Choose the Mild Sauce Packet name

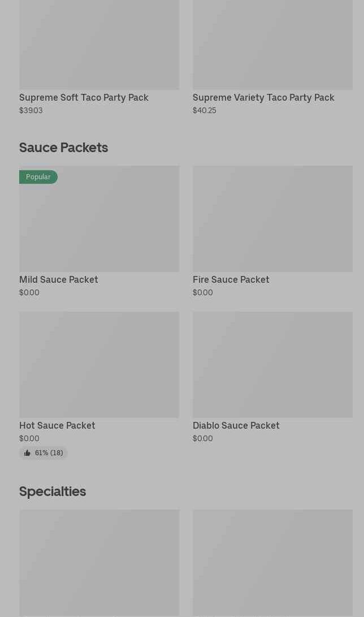pyautogui.click(x=59, y=279)
